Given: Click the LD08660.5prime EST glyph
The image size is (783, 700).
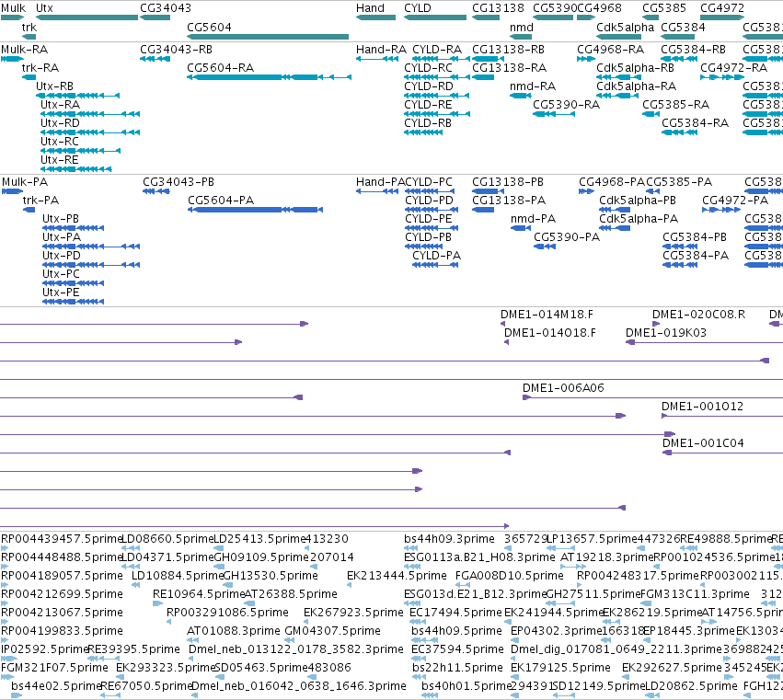Looking at the screenshot, I should (x=131, y=548).
